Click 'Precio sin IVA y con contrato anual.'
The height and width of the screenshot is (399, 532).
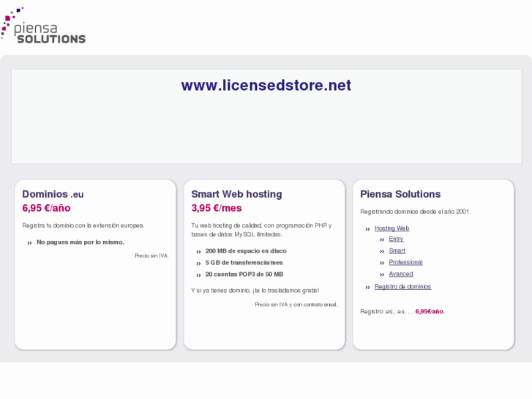[296, 305]
